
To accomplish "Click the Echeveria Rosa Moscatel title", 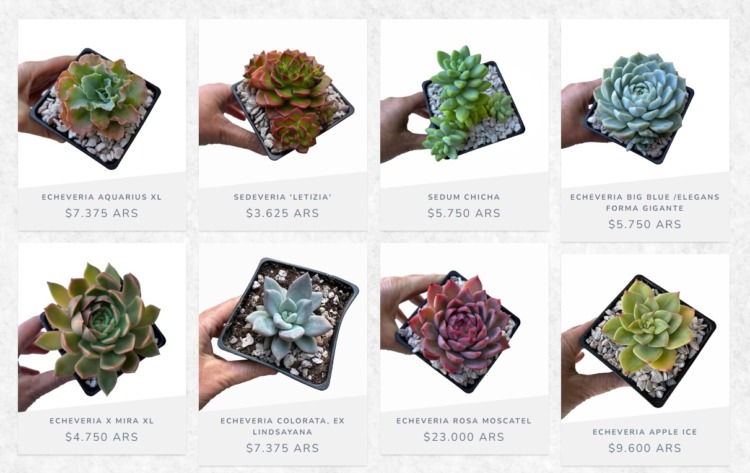I will [x=464, y=421].
